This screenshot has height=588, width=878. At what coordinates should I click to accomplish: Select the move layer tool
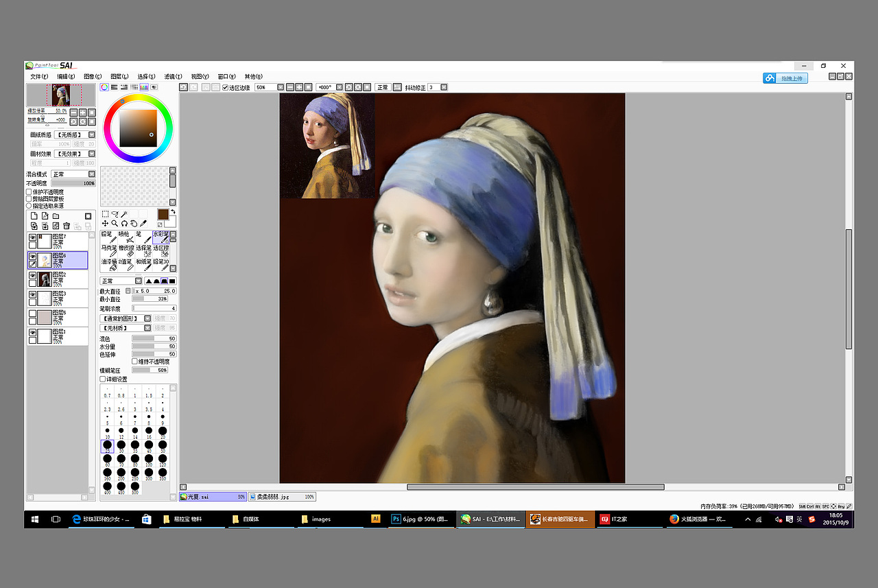[105, 224]
